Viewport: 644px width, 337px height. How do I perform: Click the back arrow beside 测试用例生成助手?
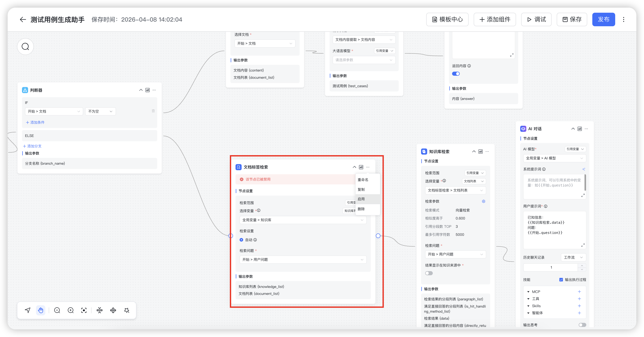pyautogui.click(x=23, y=19)
